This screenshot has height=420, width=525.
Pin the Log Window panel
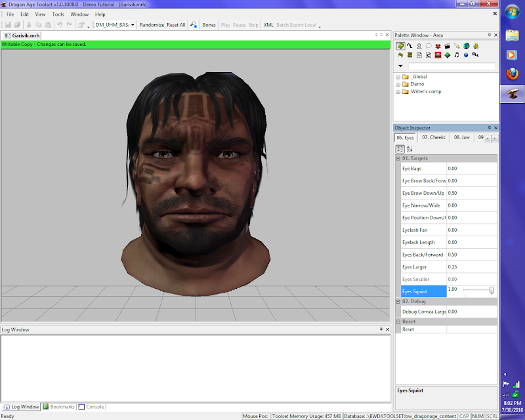pyautogui.click(x=381, y=329)
